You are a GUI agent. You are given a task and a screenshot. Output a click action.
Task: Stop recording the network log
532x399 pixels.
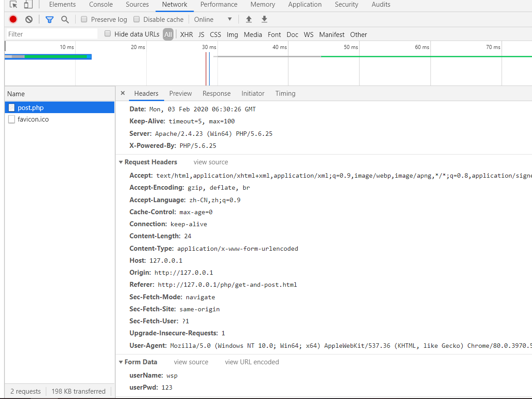(13, 19)
